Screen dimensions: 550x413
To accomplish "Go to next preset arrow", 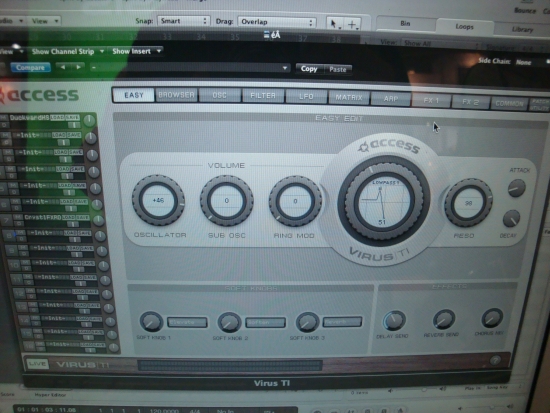I will coord(79,67).
